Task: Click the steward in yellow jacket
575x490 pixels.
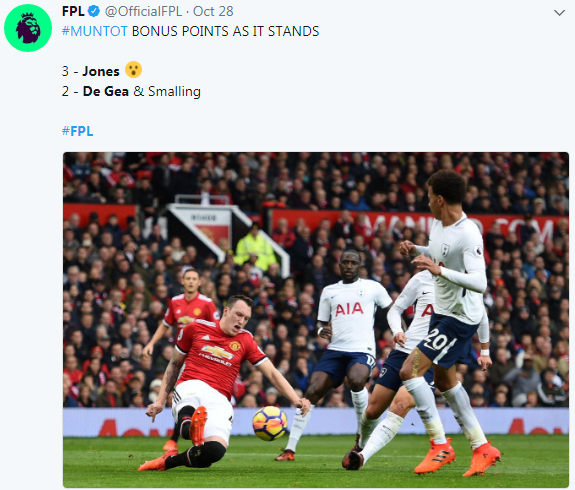Action: 256,248
